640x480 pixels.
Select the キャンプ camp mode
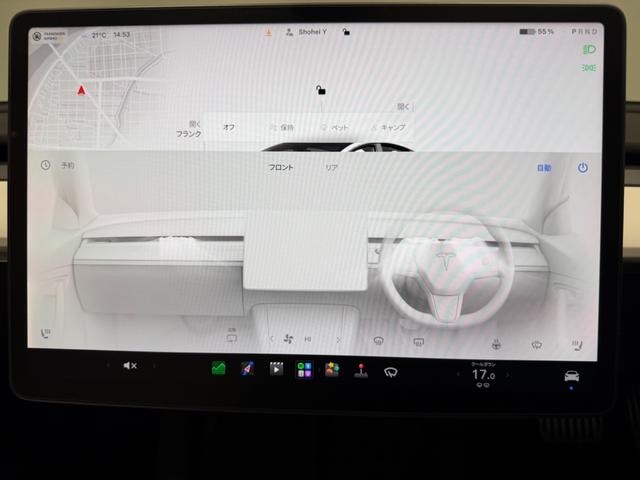(388, 127)
